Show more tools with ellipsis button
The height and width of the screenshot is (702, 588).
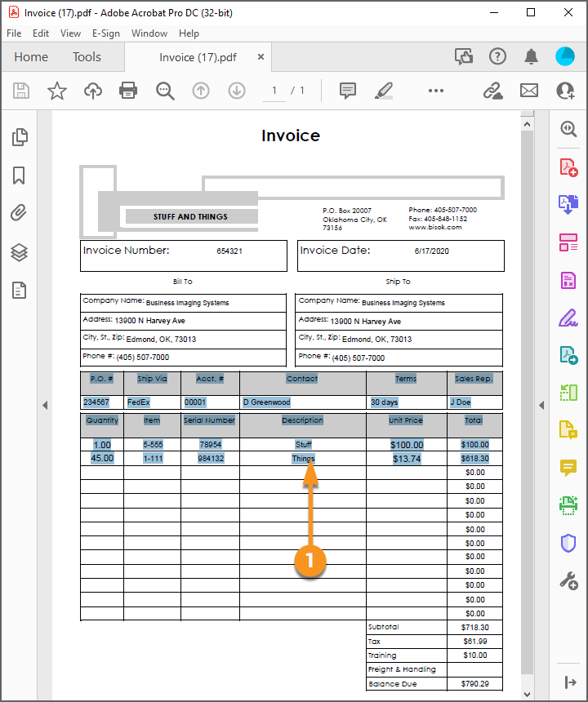[x=436, y=91]
